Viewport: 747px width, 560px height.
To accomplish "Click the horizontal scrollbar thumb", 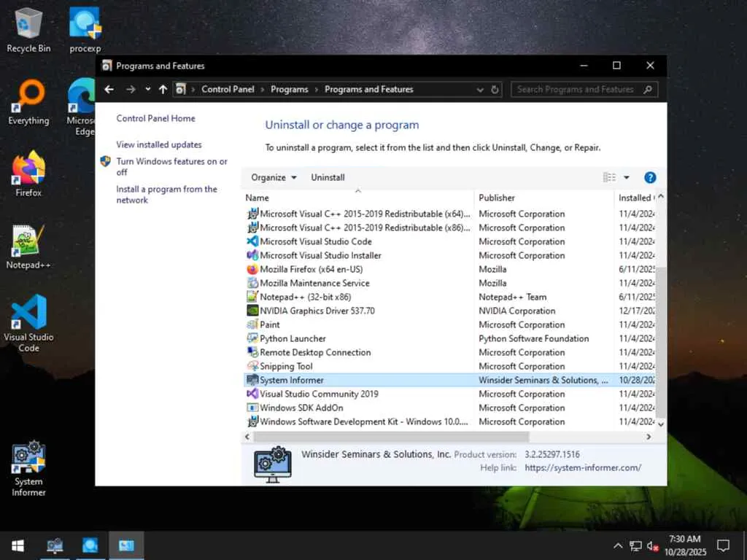I will click(391, 437).
